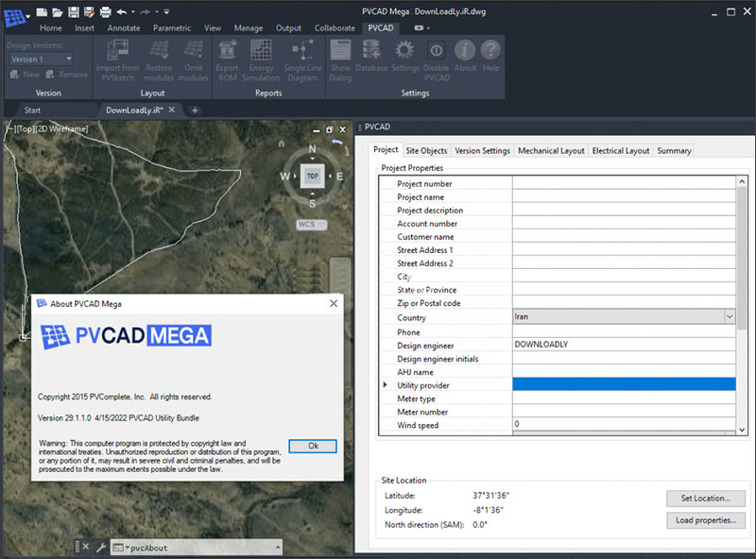
Task: Click the Set Location button
Action: (705, 499)
